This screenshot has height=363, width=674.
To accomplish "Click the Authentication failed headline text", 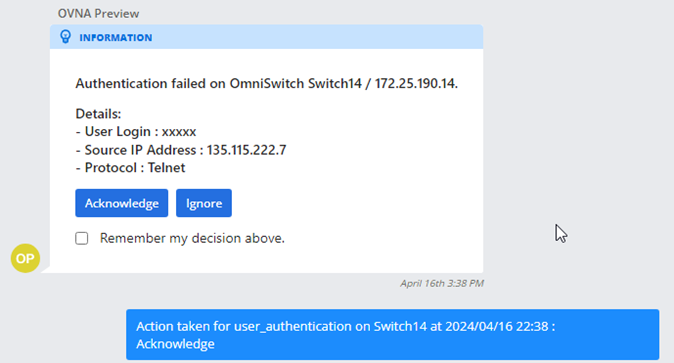I will coord(267,83).
